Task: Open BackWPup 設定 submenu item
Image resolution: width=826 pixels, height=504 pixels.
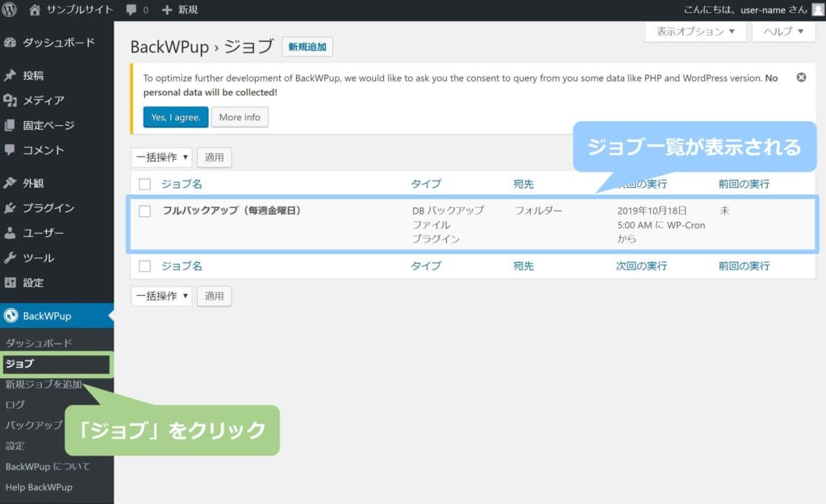Action: [15, 446]
